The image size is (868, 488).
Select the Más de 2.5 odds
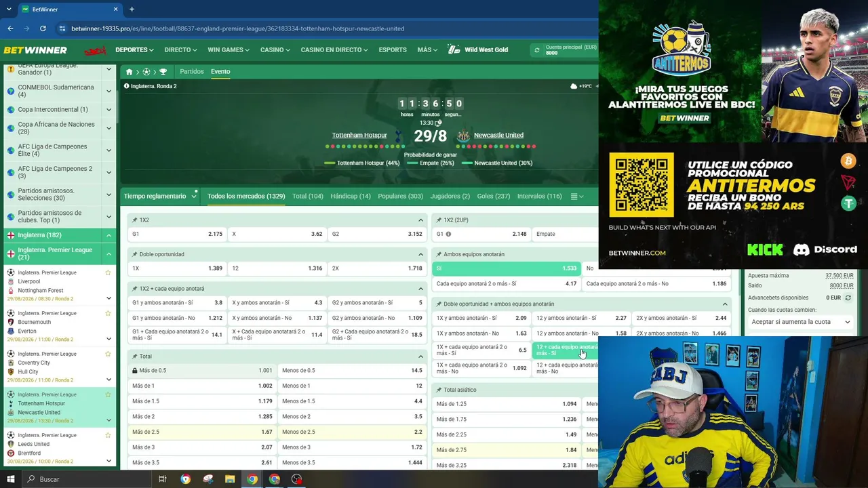pyautogui.click(x=202, y=432)
